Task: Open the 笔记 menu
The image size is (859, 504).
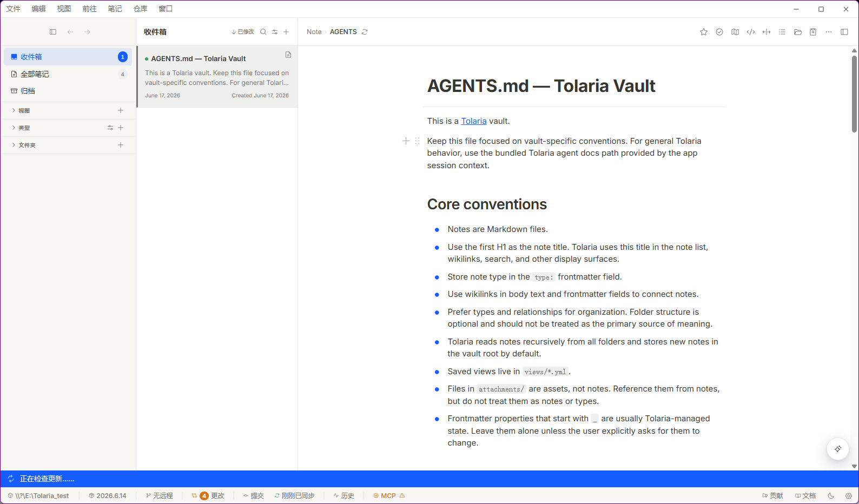Action: tap(115, 9)
